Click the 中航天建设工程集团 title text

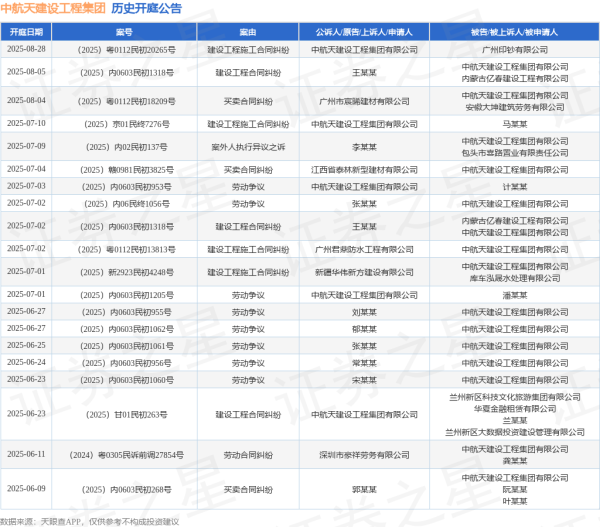pos(53,8)
